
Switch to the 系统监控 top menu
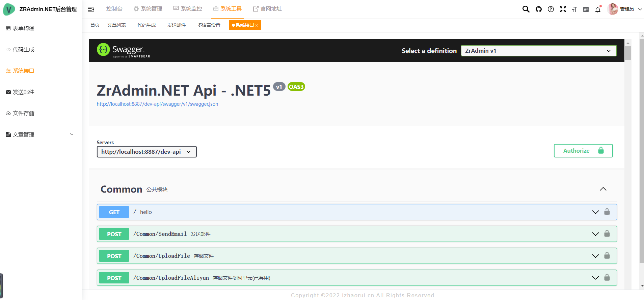tap(188, 9)
